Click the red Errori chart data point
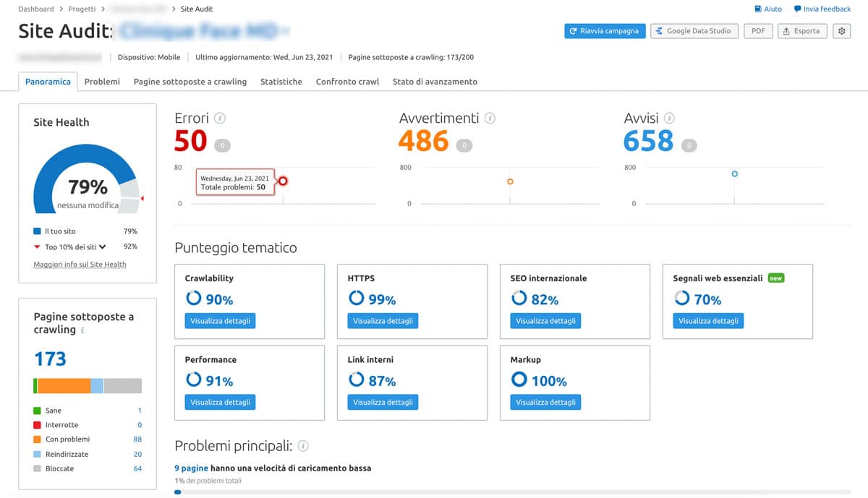 283,181
